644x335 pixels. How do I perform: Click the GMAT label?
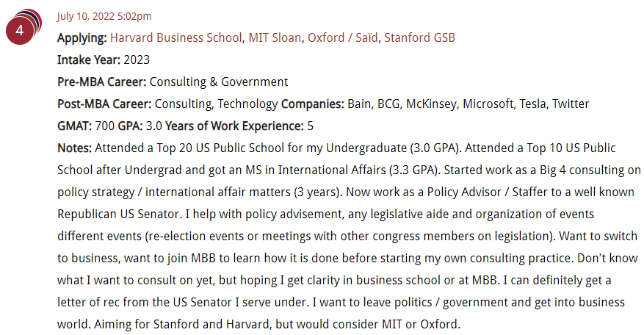[x=75, y=126]
